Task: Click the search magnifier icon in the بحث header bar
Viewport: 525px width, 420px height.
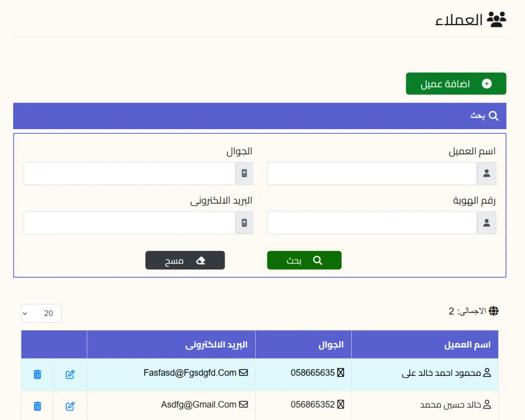Action: 492,115
